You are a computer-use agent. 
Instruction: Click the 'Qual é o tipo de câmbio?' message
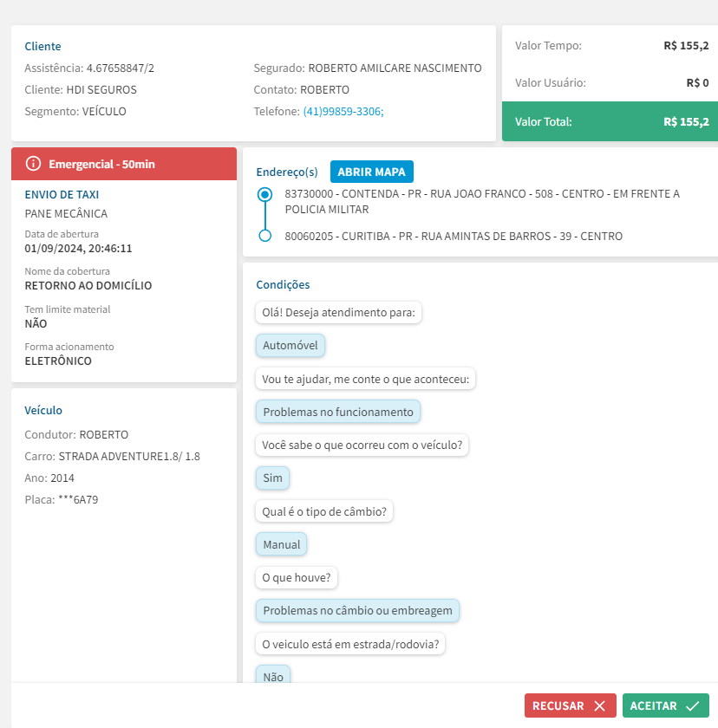[325, 511]
